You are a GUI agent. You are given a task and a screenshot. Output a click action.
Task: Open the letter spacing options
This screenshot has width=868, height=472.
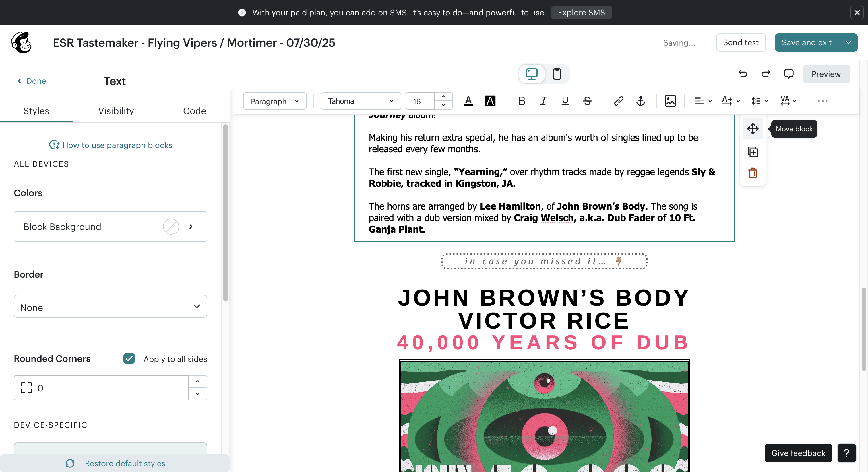pyautogui.click(x=788, y=101)
